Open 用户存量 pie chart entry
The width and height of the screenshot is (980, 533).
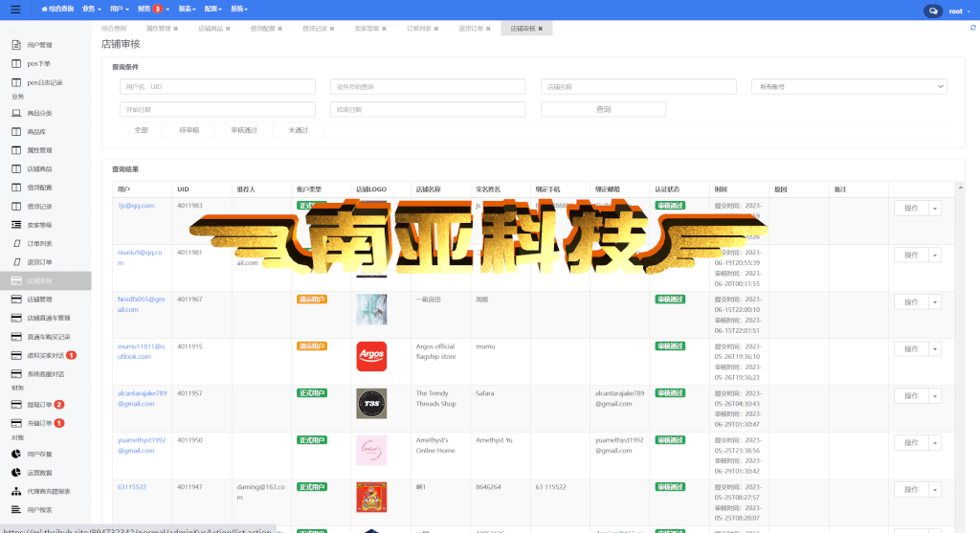pyautogui.click(x=38, y=455)
